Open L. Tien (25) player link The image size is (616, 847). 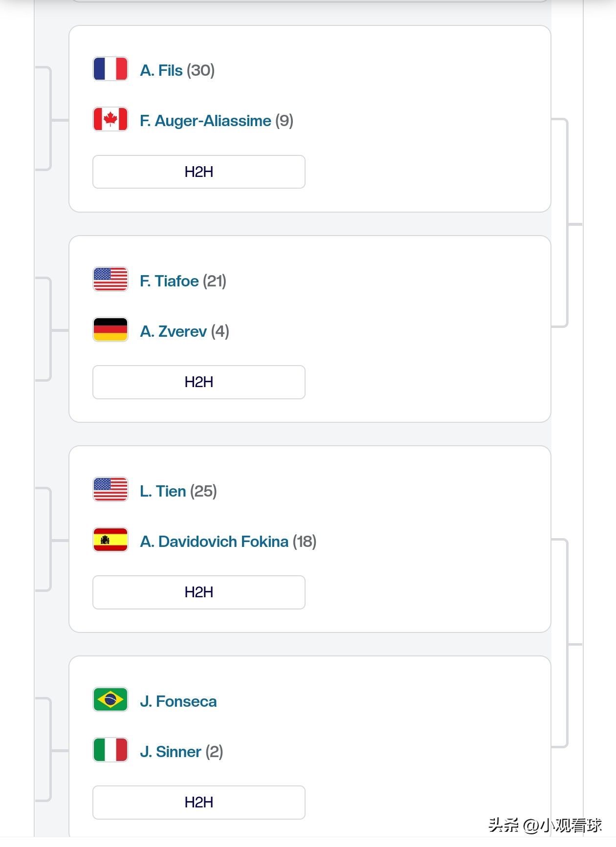coord(178,491)
